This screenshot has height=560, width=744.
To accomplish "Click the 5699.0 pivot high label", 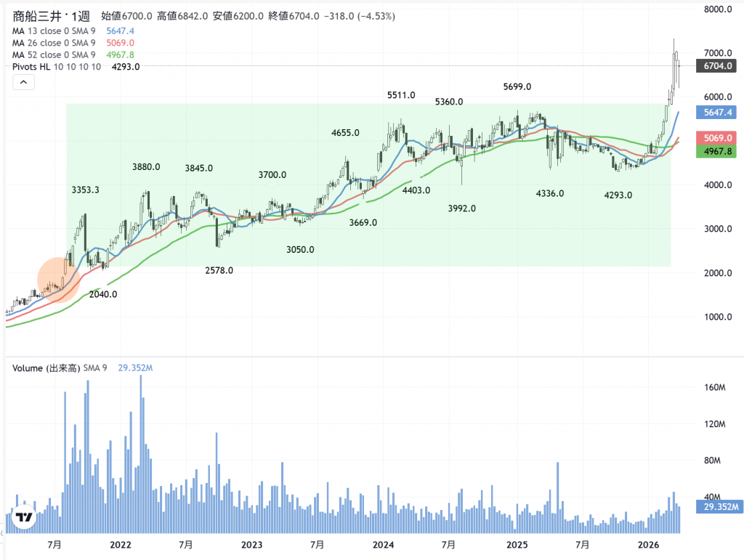I will pyautogui.click(x=517, y=86).
